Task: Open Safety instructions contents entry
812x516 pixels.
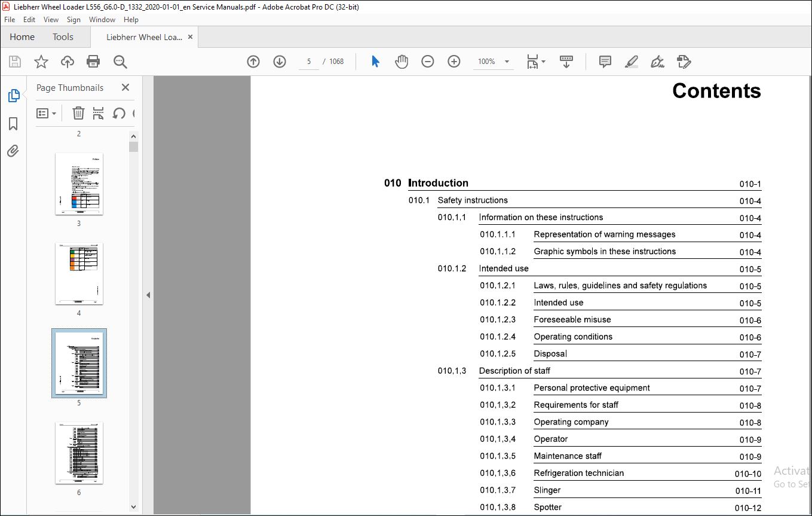Action: (473, 200)
